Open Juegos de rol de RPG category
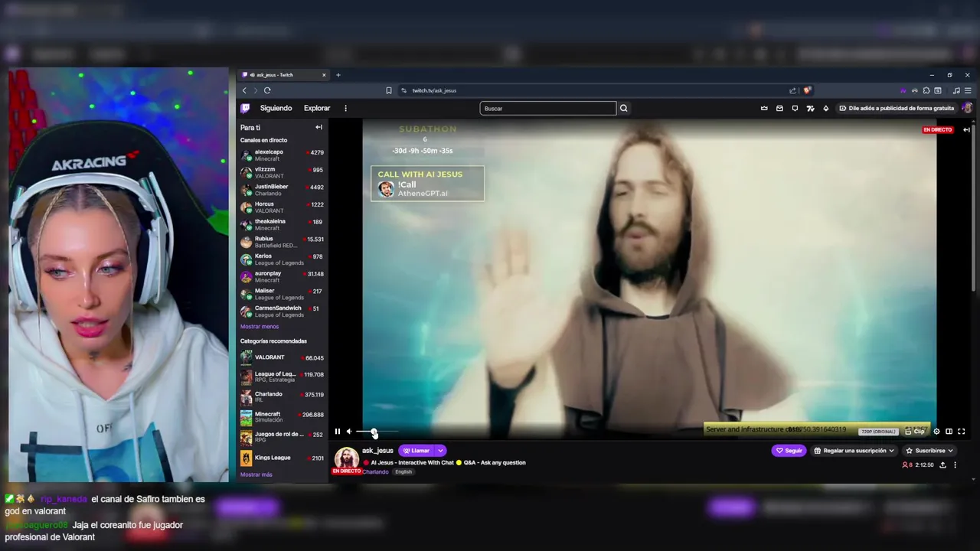 pyautogui.click(x=283, y=437)
